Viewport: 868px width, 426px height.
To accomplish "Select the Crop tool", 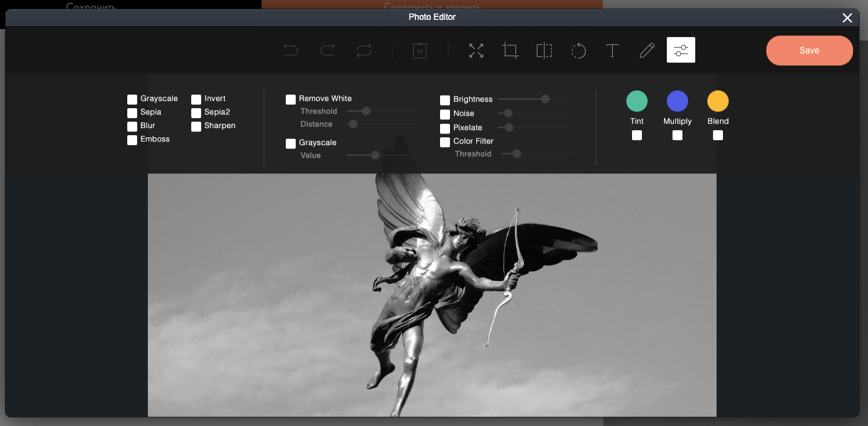I will coord(510,50).
